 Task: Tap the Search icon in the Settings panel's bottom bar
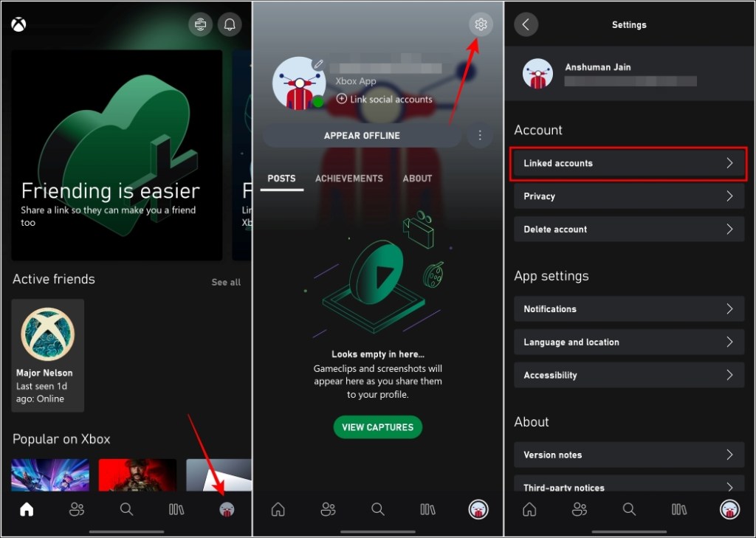(x=629, y=509)
